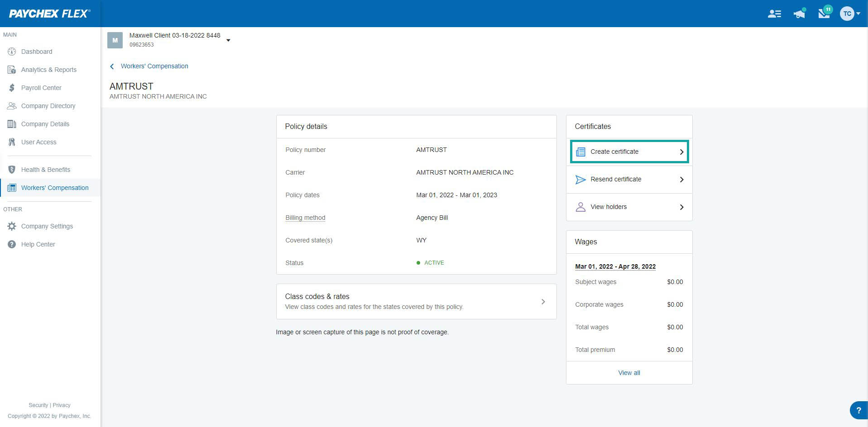Click the Company Directory people icon

coord(12,106)
